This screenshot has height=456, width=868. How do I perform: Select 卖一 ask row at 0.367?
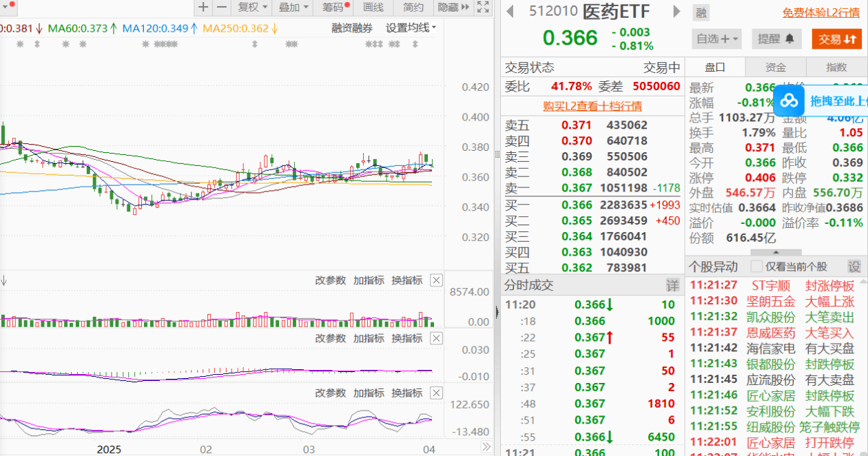tap(592, 188)
